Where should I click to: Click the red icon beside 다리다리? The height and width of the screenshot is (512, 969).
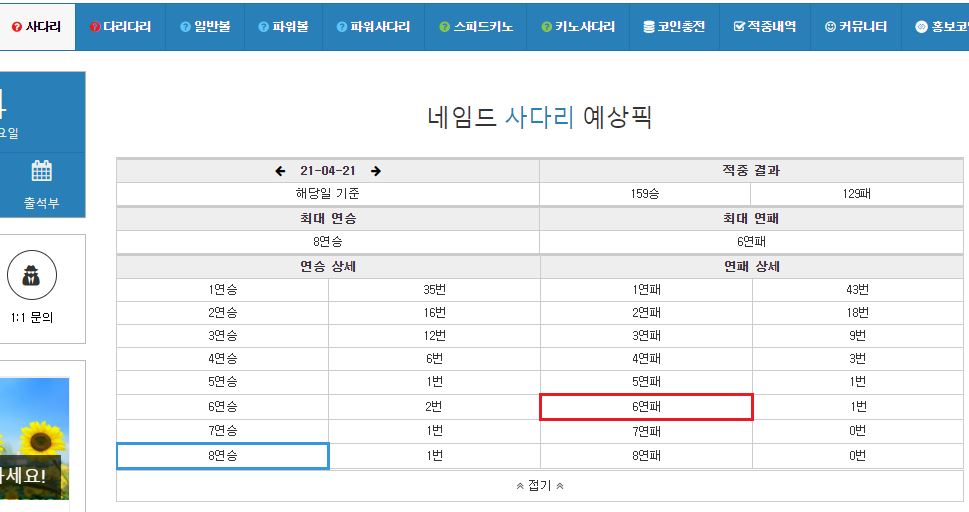click(95, 27)
